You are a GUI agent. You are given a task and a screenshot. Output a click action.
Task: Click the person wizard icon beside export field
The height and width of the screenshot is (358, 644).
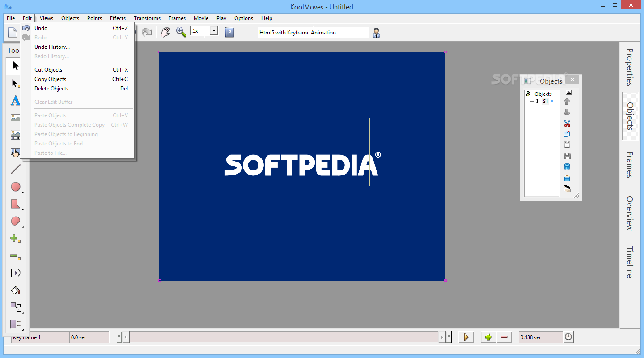pos(377,32)
